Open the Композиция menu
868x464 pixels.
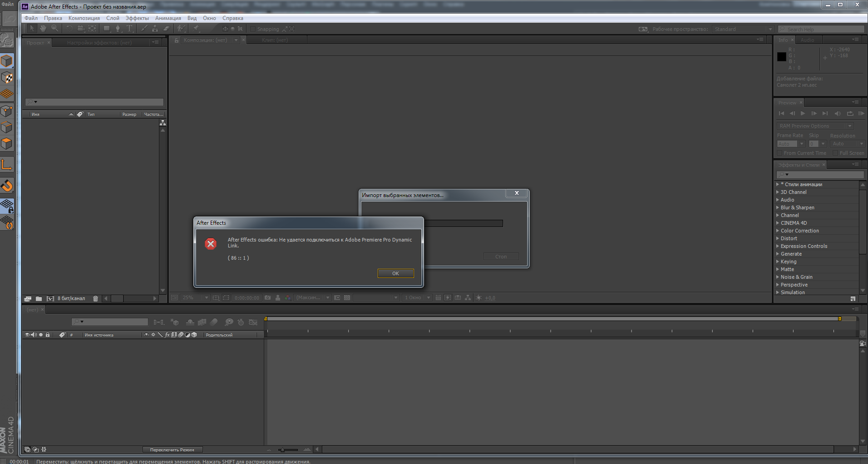point(84,18)
